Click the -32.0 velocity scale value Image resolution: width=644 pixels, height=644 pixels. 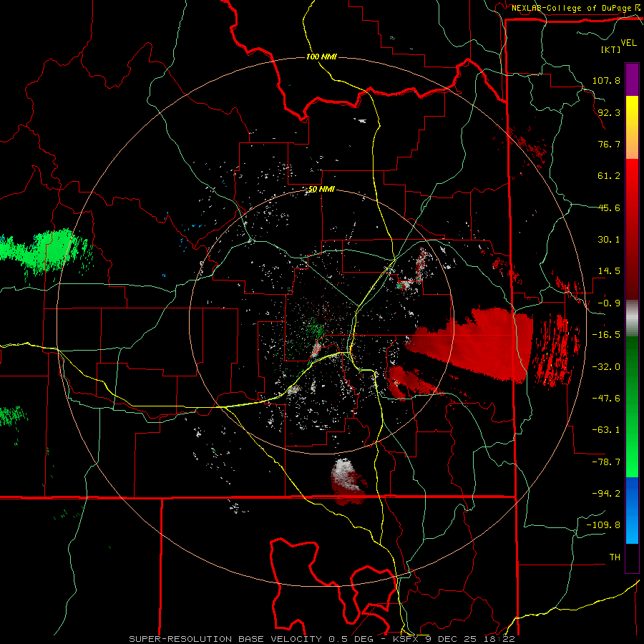pos(606,367)
